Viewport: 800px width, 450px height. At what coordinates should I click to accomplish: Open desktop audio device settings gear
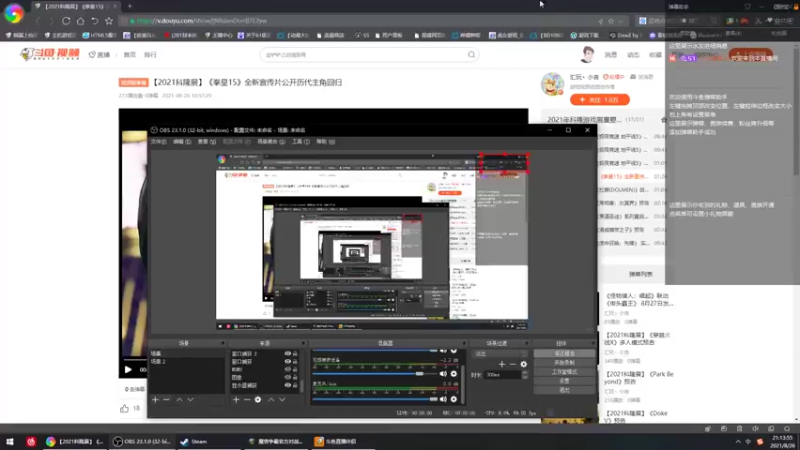tap(454, 374)
